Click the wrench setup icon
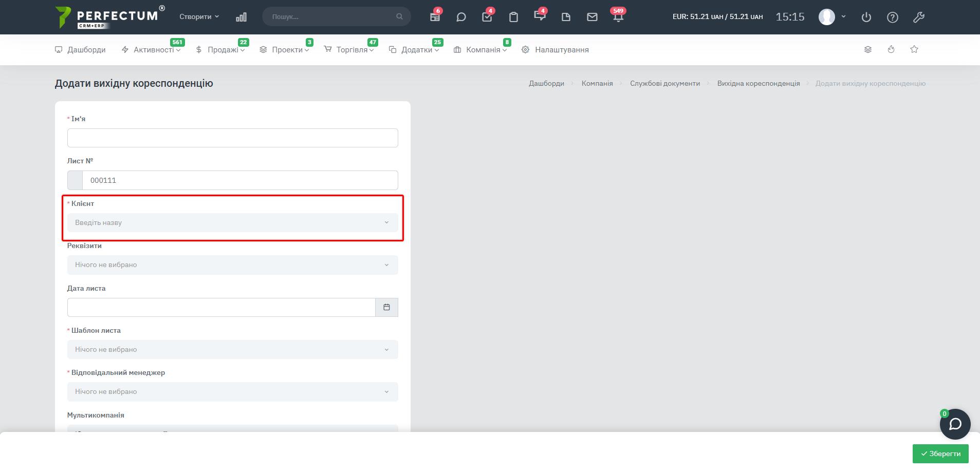 click(919, 17)
